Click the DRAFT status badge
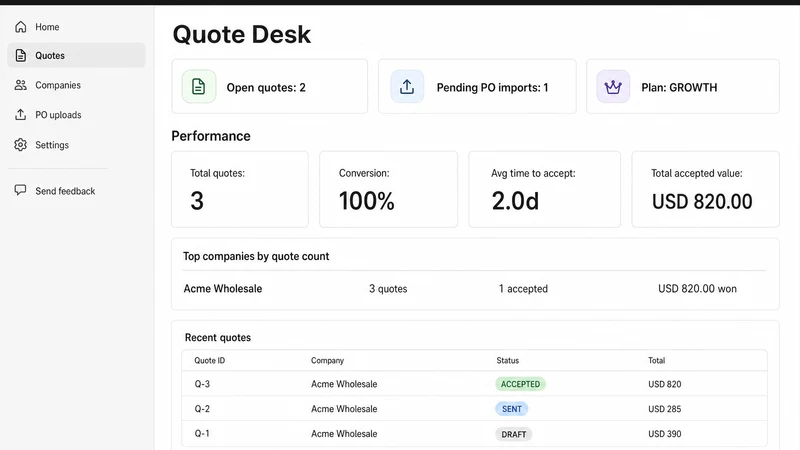 [514, 434]
